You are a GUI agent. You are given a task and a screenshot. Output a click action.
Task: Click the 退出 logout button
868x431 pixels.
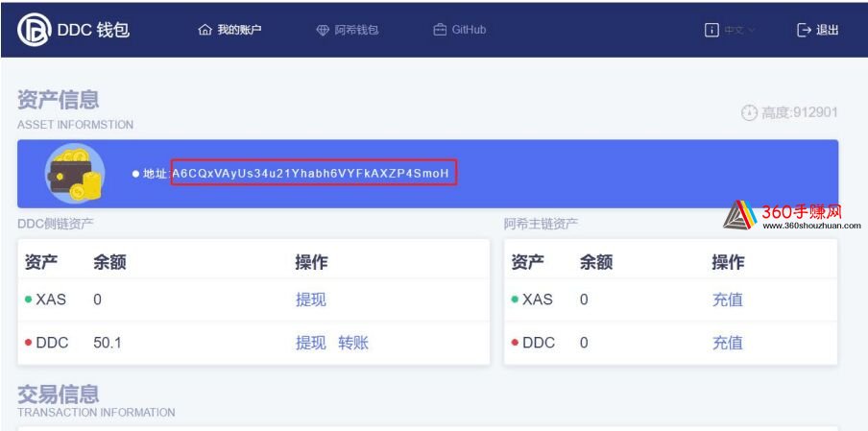[818, 30]
